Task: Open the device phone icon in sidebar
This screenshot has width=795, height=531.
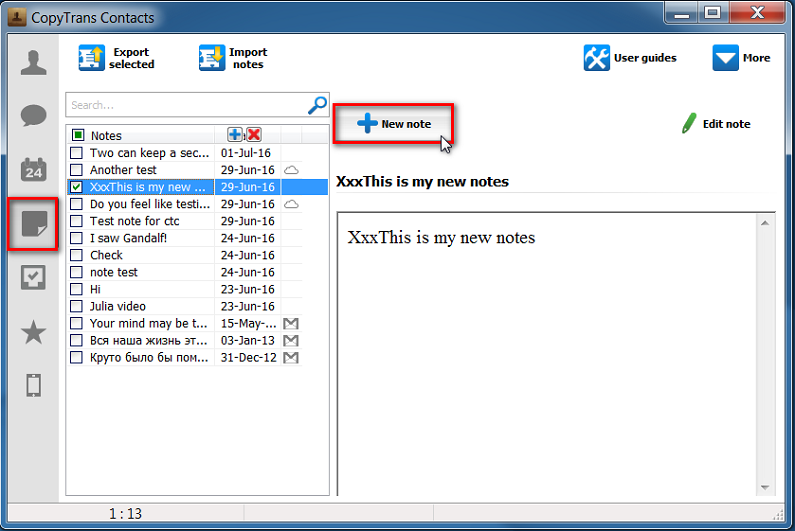Action: click(x=33, y=385)
